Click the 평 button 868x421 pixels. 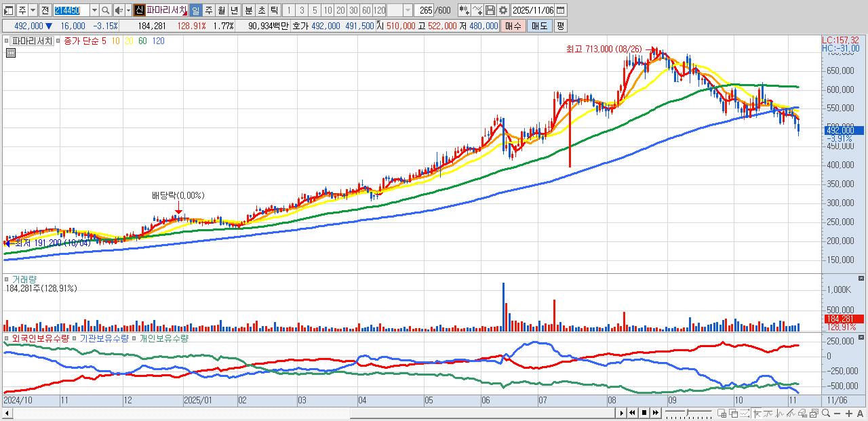coord(560,26)
